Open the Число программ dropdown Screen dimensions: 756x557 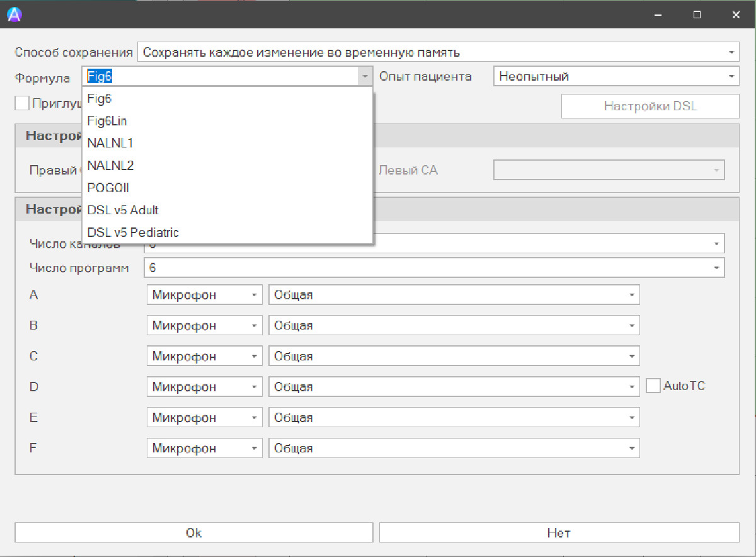coord(434,268)
